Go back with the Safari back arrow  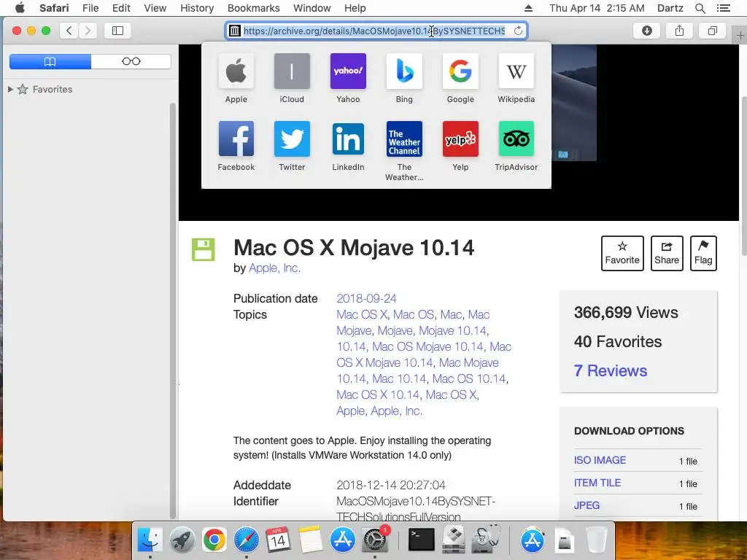pyautogui.click(x=69, y=31)
